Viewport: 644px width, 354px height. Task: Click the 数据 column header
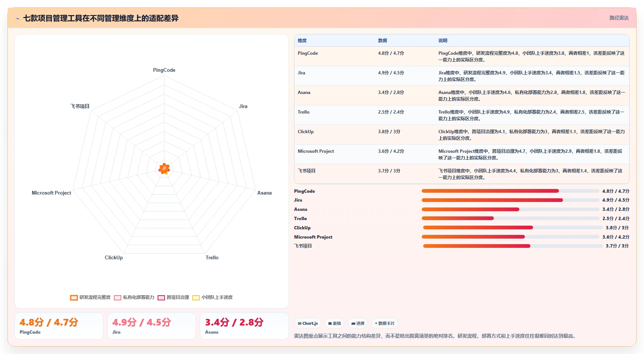[382, 41]
